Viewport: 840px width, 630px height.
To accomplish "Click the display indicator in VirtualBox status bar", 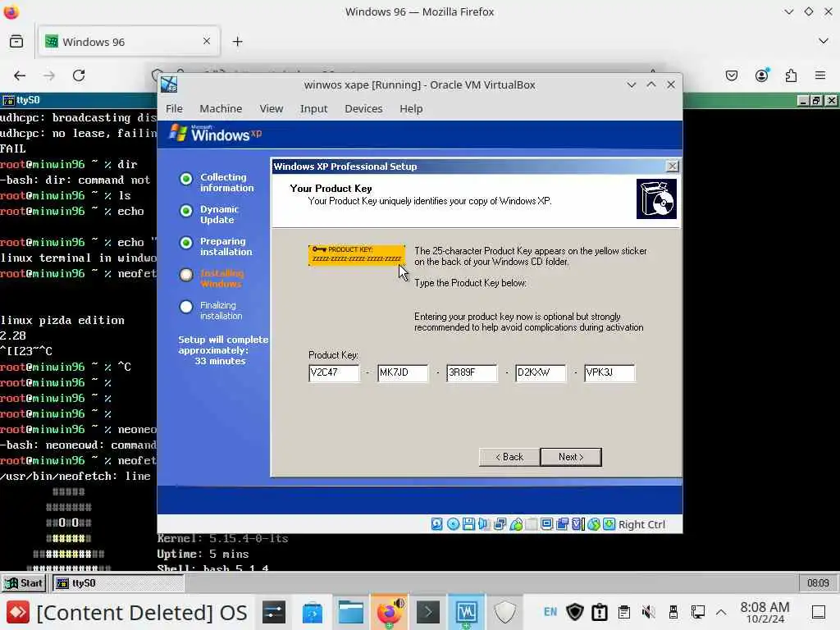I will coord(546,524).
